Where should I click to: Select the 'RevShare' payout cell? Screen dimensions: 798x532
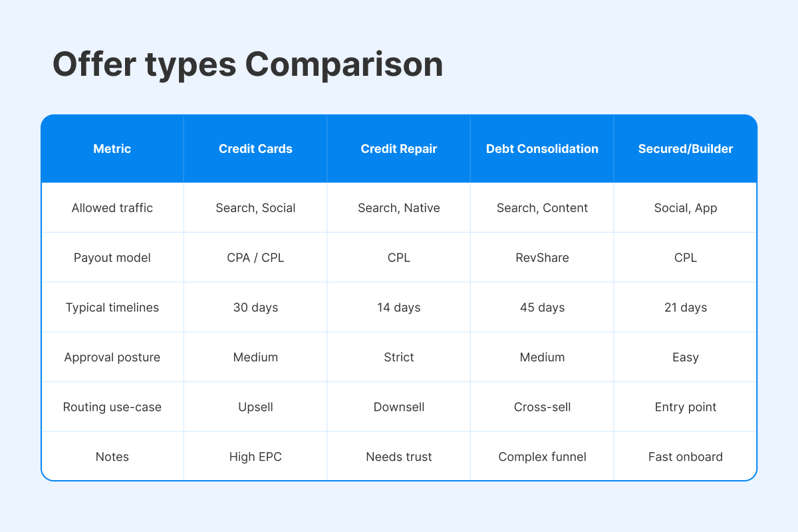542,258
